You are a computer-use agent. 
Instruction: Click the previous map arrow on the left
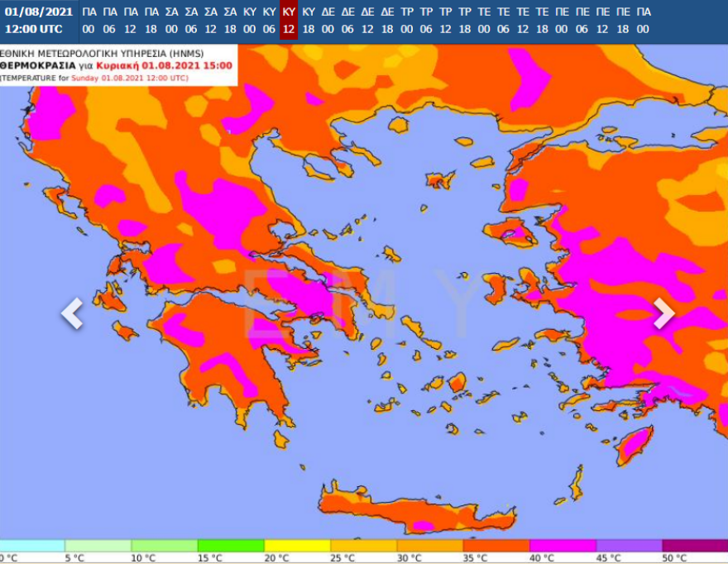pos(72,313)
